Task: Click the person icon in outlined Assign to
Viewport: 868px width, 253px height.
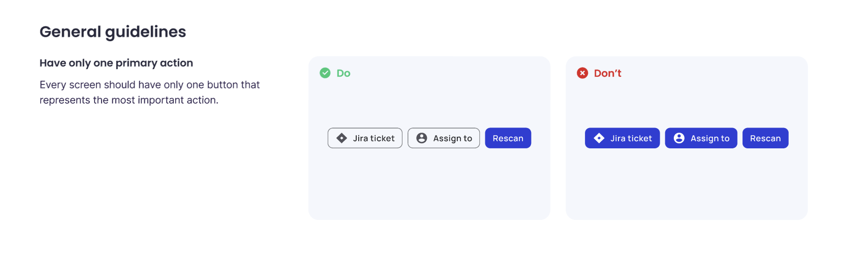Action: coord(422,138)
